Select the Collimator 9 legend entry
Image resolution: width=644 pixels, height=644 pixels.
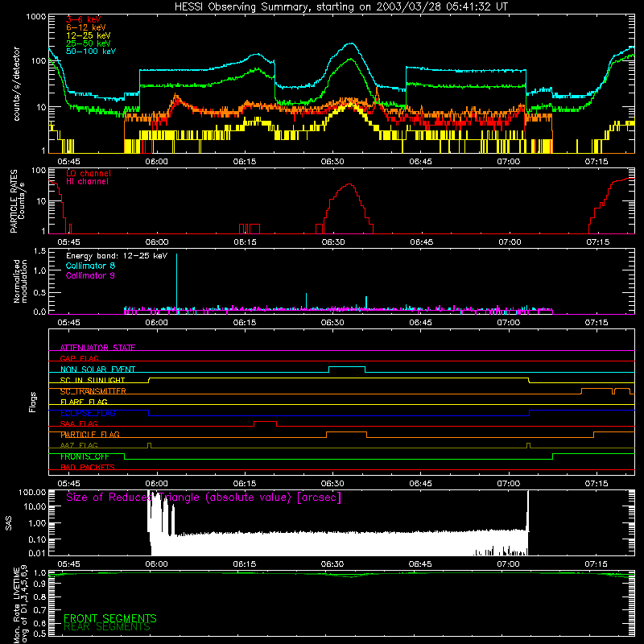[x=90, y=275]
